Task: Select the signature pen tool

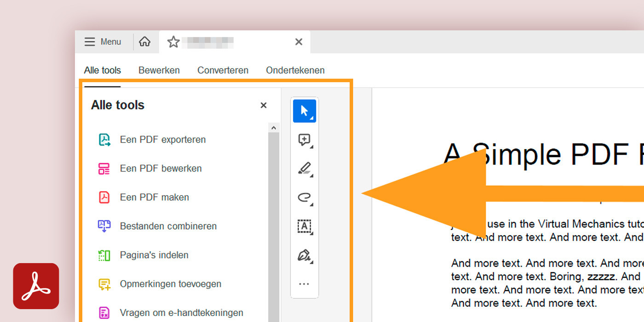Action: point(305,255)
